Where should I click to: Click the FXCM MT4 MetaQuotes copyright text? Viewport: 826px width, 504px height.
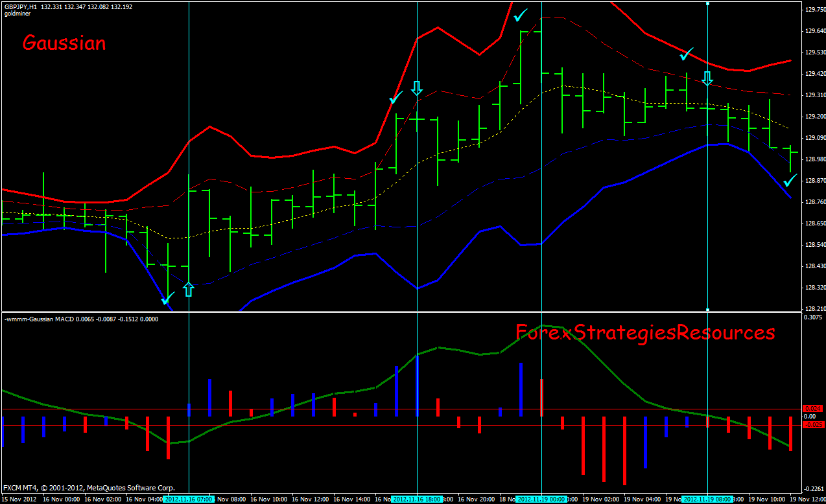click(x=89, y=487)
